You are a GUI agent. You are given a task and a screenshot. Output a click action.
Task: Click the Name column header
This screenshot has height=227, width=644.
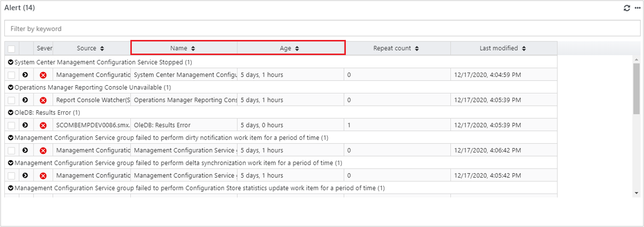click(x=184, y=48)
